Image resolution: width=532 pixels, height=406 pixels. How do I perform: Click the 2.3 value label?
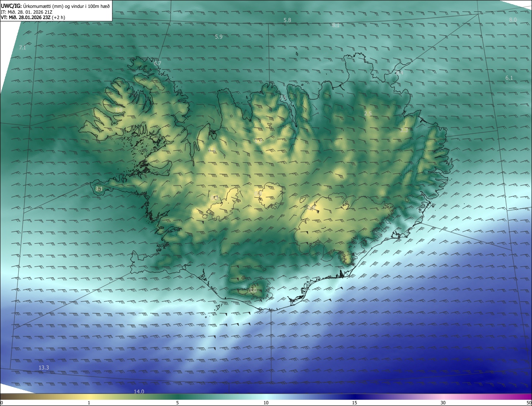coord(404,130)
